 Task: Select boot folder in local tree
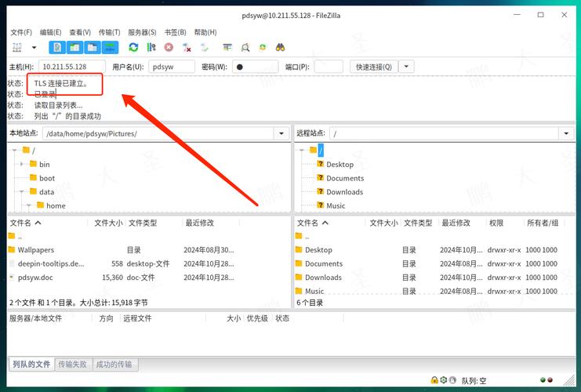click(47, 178)
